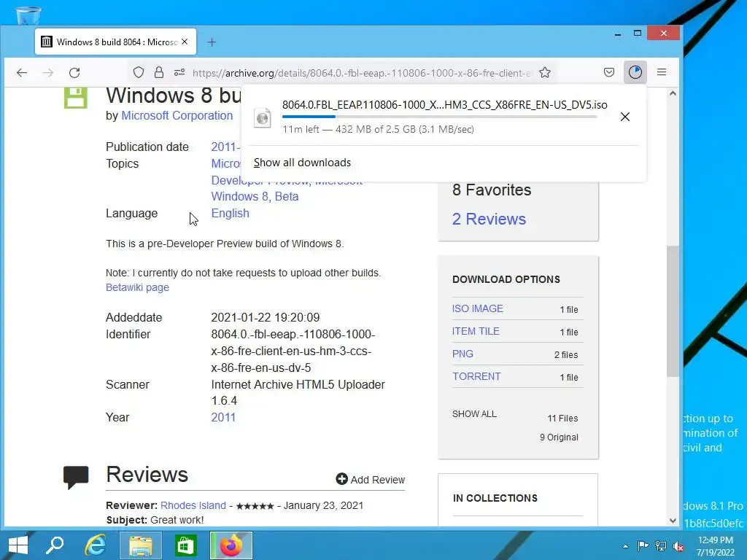The image size is (747, 560).
Task: Open File Explorer from taskbar
Action: (x=141, y=545)
